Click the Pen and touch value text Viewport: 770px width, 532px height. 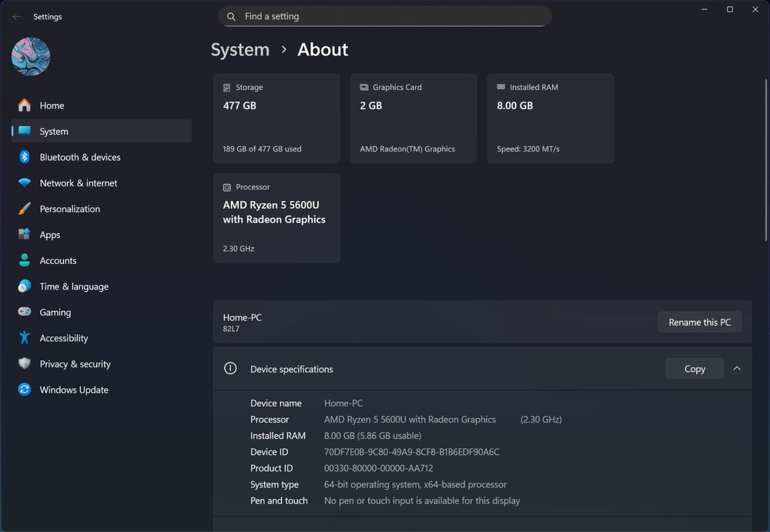422,500
